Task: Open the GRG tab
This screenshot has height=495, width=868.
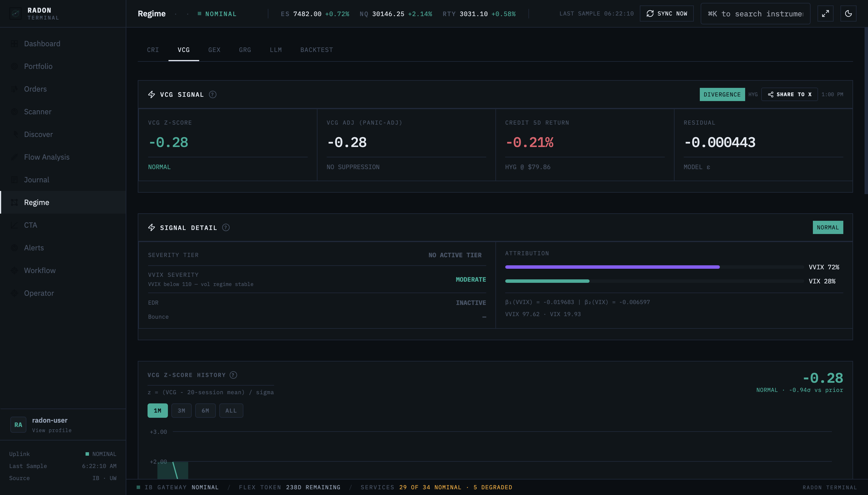Action: [x=245, y=50]
